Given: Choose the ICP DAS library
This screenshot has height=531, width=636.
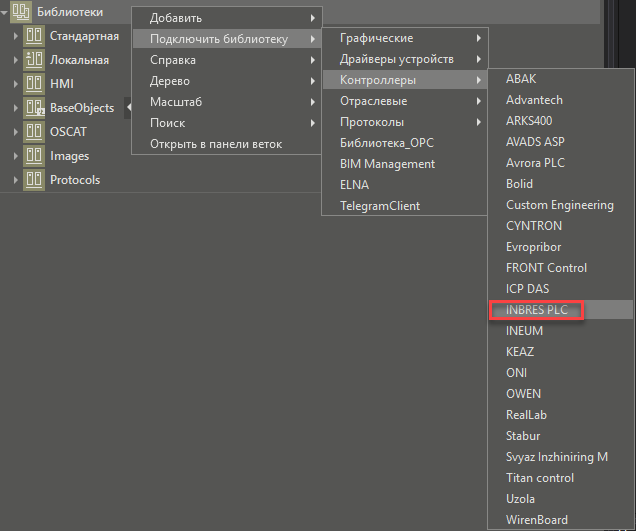Looking at the screenshot, I should (561, 289).
